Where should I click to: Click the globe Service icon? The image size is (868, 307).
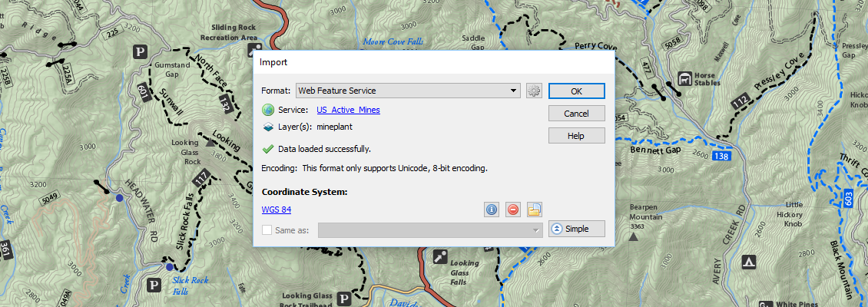[268, 111]
